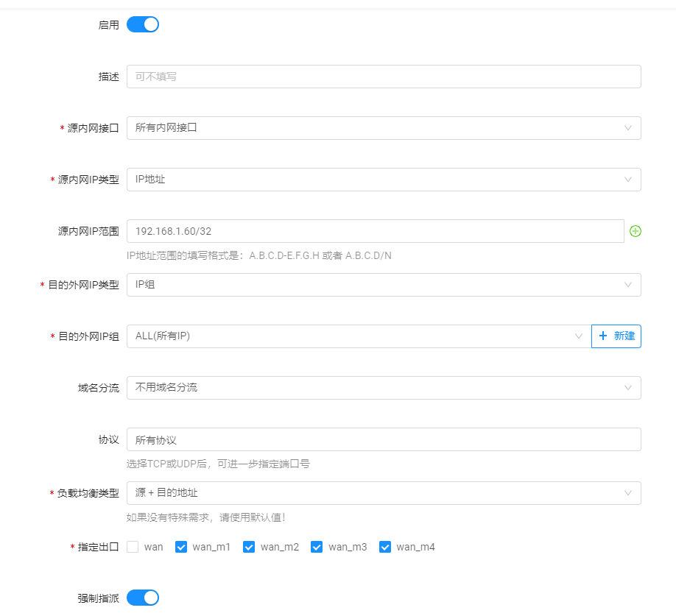676x616 pixels.
Task: Open the 域名分流 dropdown
Action: click(384, 388)
